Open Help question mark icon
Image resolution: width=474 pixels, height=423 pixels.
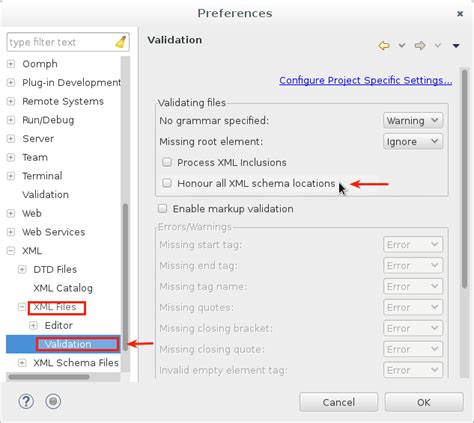pos(26,401)
